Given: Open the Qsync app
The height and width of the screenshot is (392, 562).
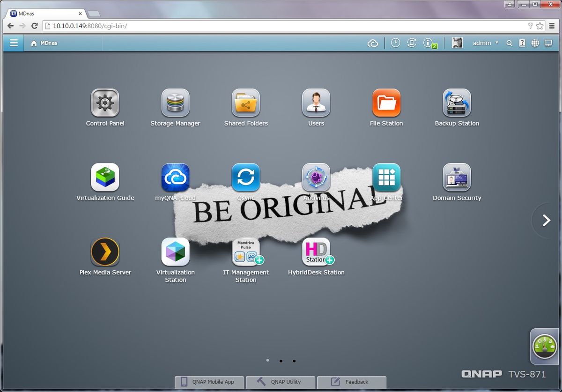Looking at the screenshot, I should [x=245, y=178].
